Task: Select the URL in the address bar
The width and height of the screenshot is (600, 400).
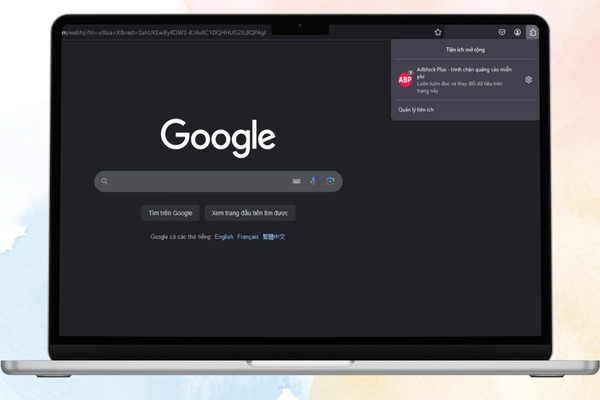Action: pos(164,33)
